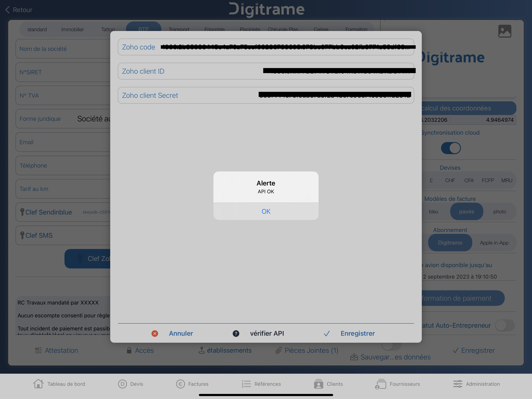Click the Zoho code field

(266, 47)
